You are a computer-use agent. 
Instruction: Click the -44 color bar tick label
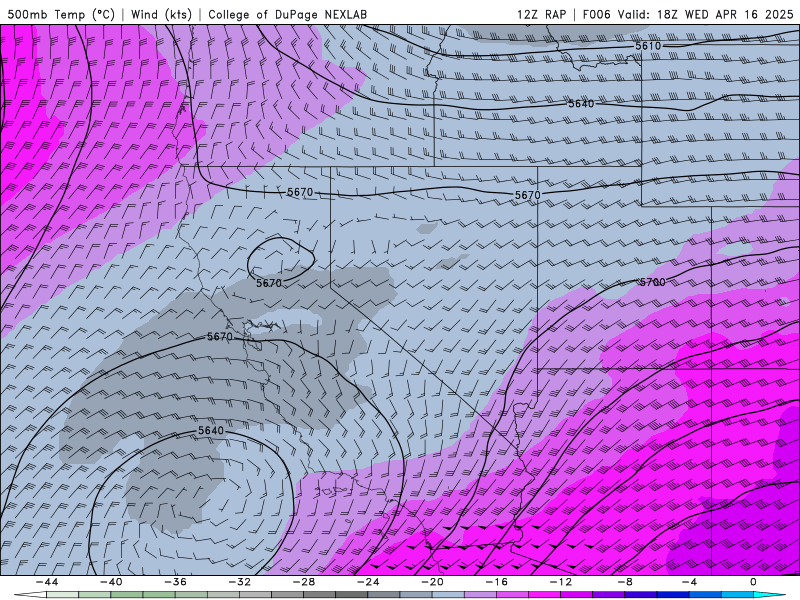(47, 582)
